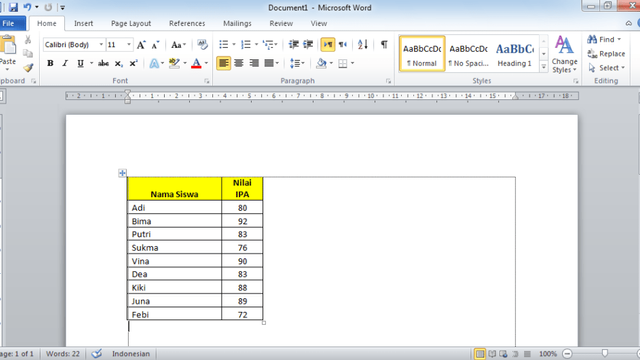Click the Undo icon
This screenshot has height=360, width=640.
[x=27, y=7]
